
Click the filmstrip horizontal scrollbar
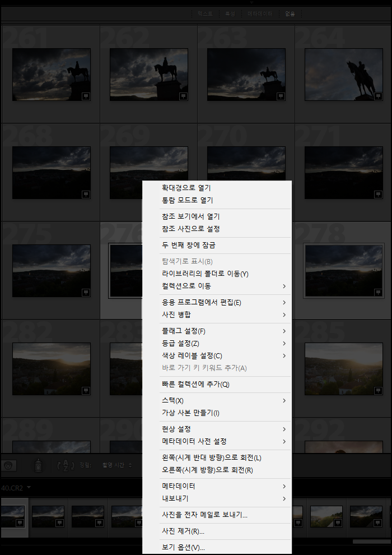click(x=372, y=542)
